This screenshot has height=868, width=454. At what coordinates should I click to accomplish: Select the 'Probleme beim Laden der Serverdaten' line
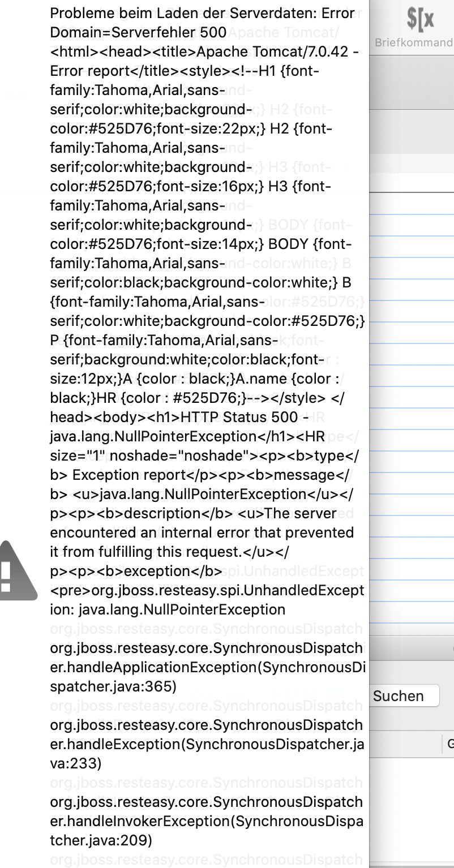[203, 13]
